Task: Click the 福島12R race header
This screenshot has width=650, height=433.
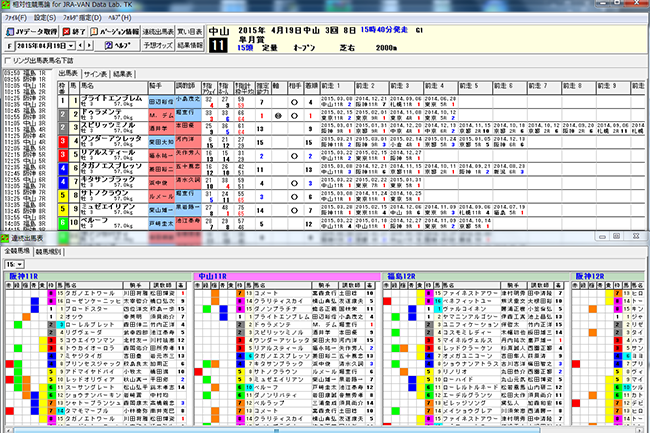Action: (476, 276)
